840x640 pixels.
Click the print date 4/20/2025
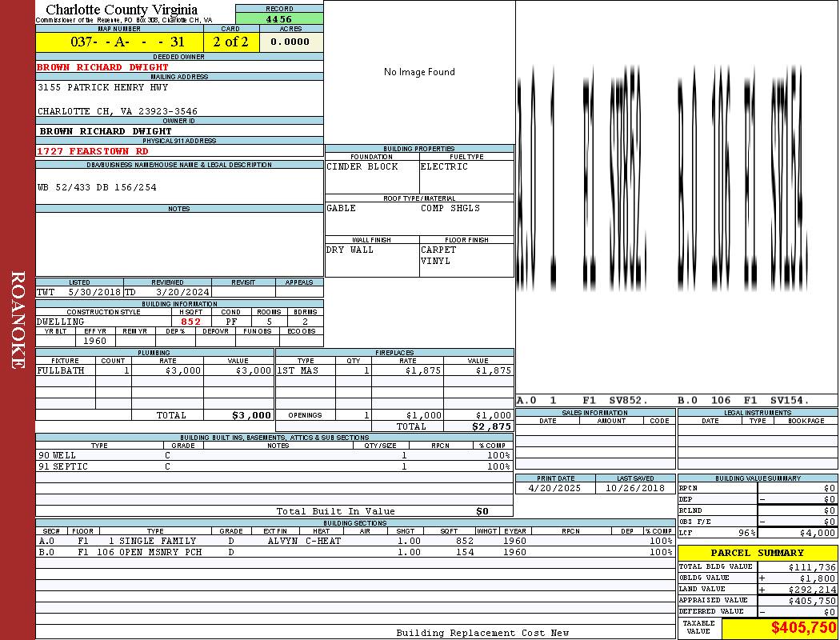point(551,487)
